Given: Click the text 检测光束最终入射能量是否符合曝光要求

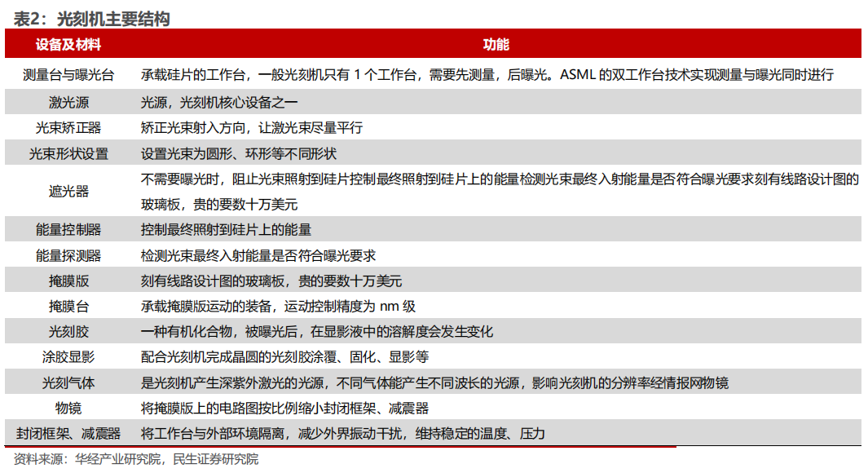Looking at the screenshot, I should pyautogui.click(x=258, y=256).
